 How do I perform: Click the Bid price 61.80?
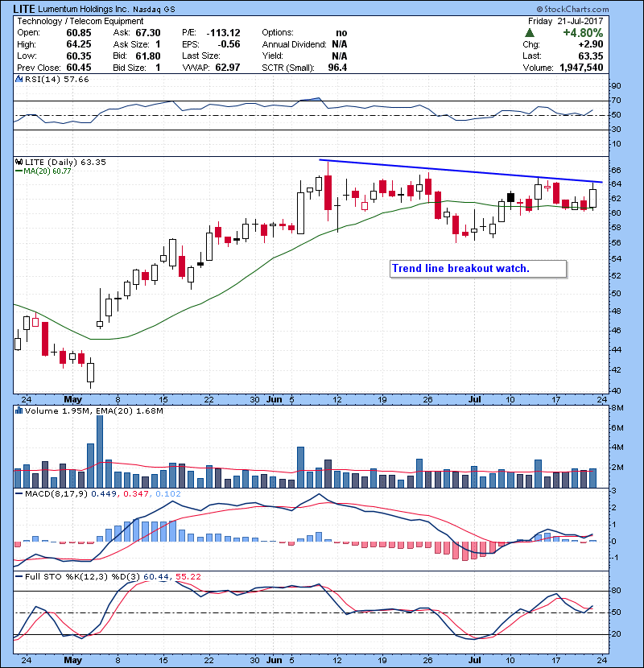pyautogui.click(x=148, y=56)
